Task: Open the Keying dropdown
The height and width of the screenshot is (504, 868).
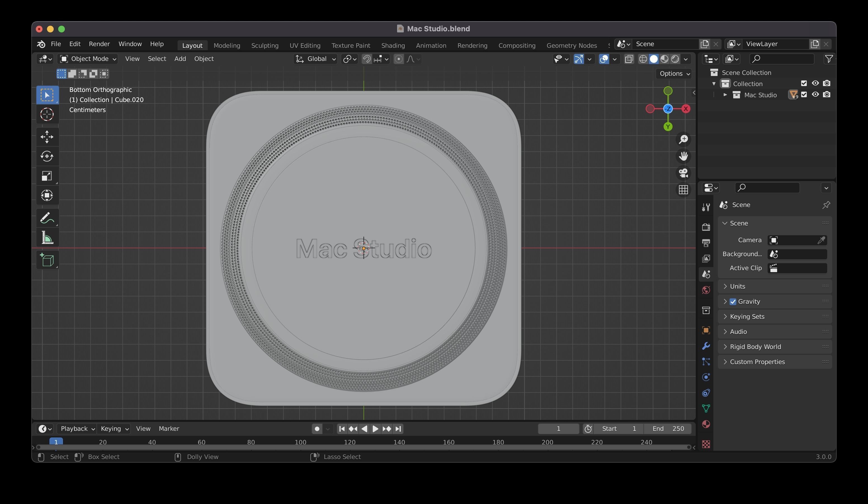Action: [x=114, y=429]
